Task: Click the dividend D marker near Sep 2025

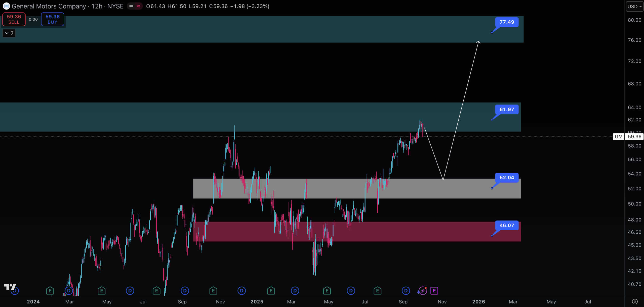Action: [406, 291]
